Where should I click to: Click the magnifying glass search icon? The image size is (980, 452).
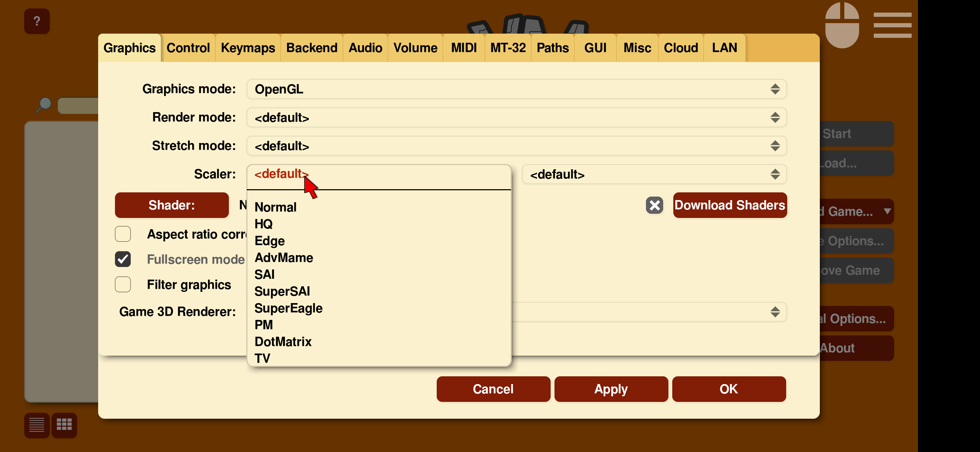coord(44,105)
